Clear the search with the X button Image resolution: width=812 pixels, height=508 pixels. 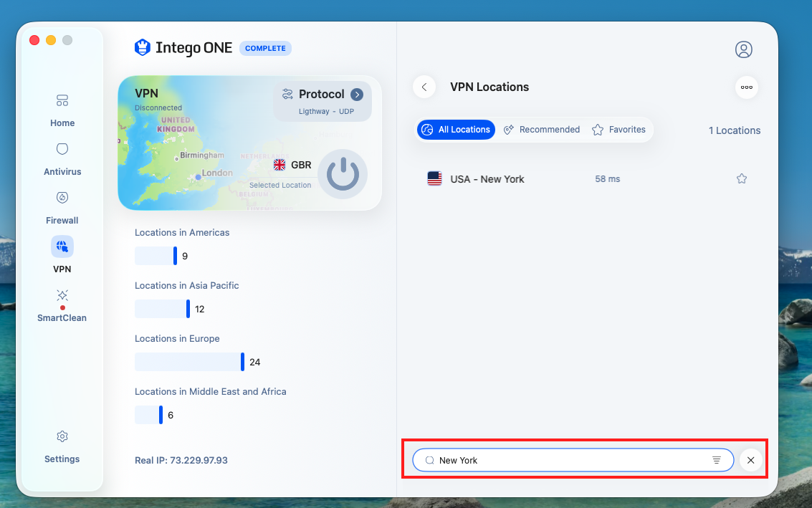point(751,460)
